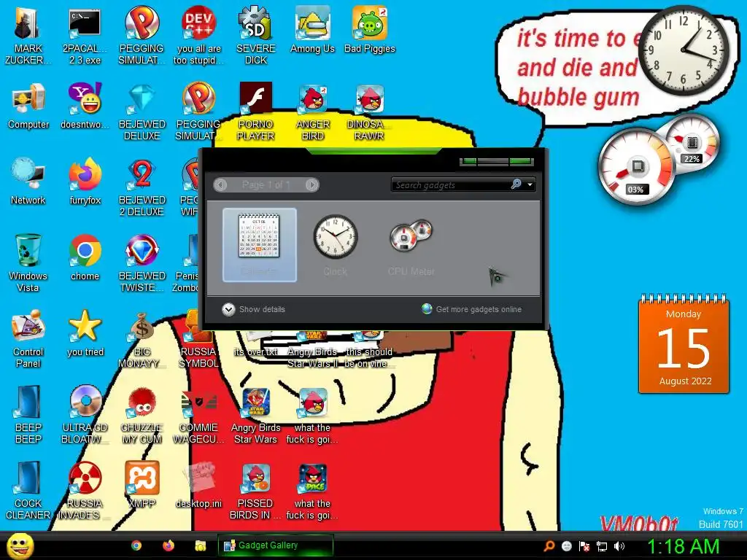Viewport: 747px width, 560px height.
Task: Click the network tray icon
Action: point(602,546)
